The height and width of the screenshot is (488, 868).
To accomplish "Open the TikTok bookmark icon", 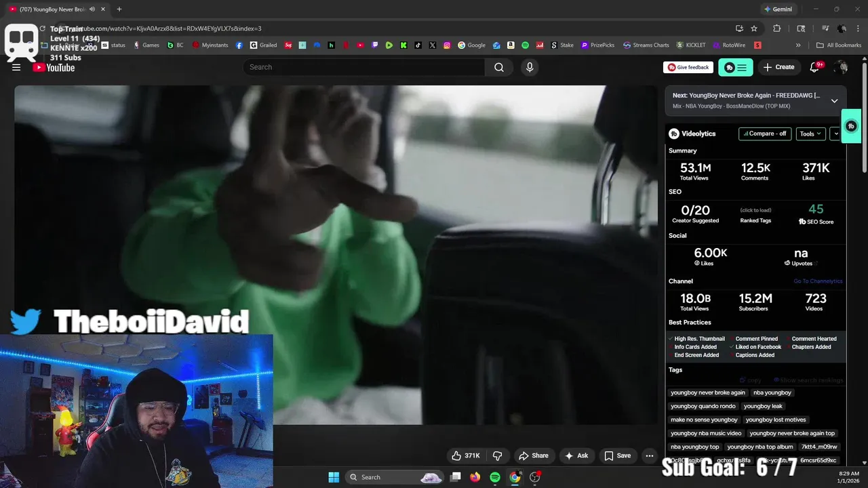I will (418, 45).
